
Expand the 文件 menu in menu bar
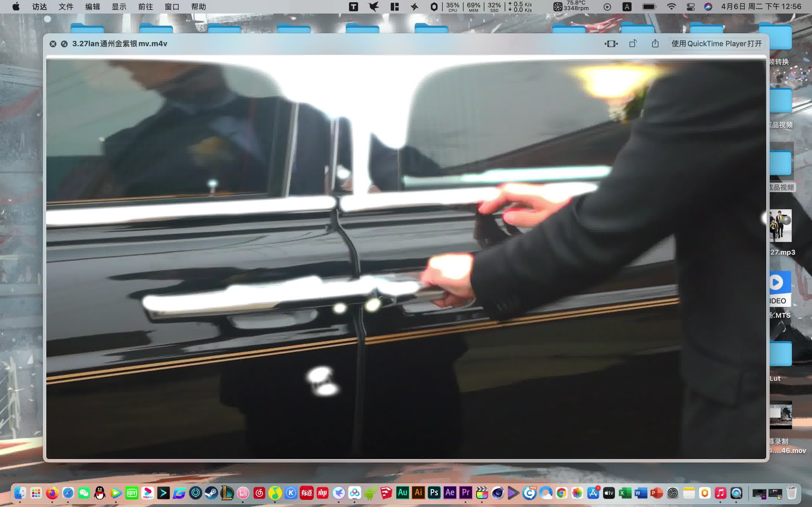(x=66, y=6)
